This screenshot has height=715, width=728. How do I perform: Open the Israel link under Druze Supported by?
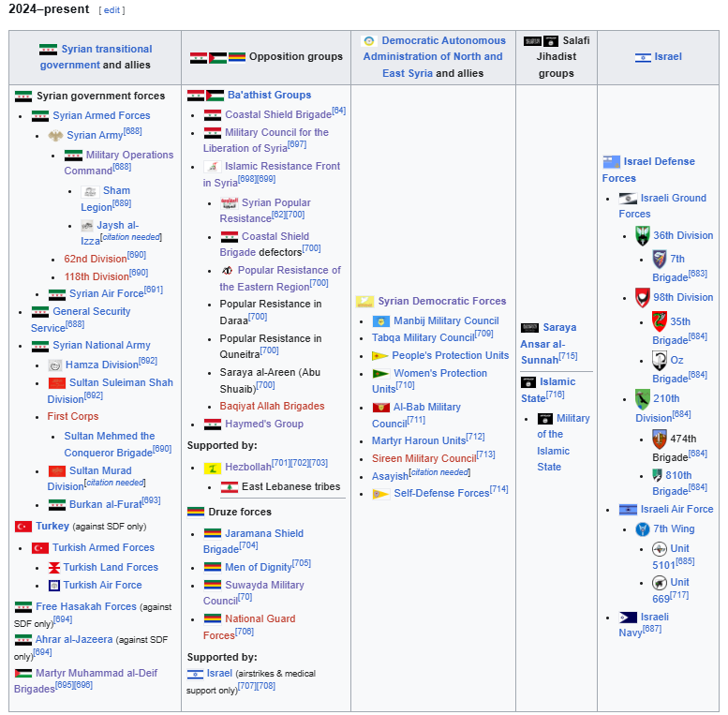click(219, 674)
